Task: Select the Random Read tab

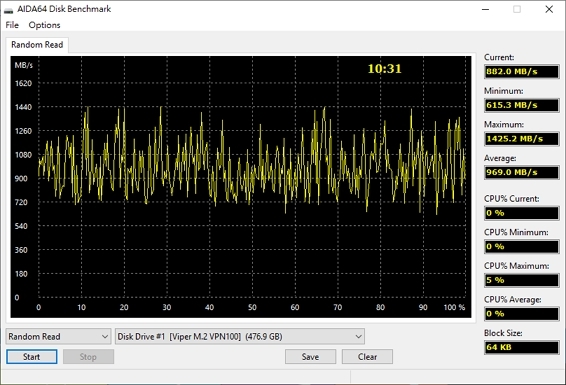Action: 37,45
